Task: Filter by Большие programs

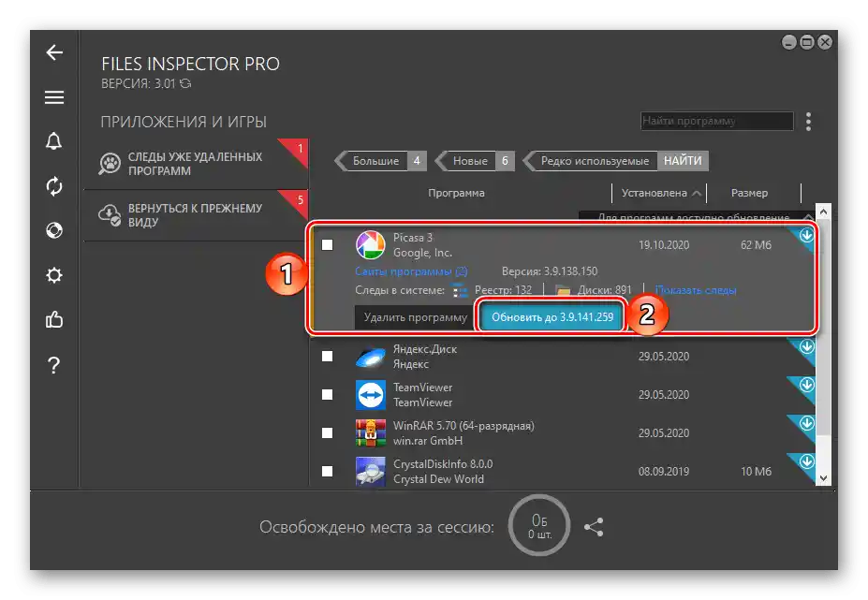Action: [381, 160]
